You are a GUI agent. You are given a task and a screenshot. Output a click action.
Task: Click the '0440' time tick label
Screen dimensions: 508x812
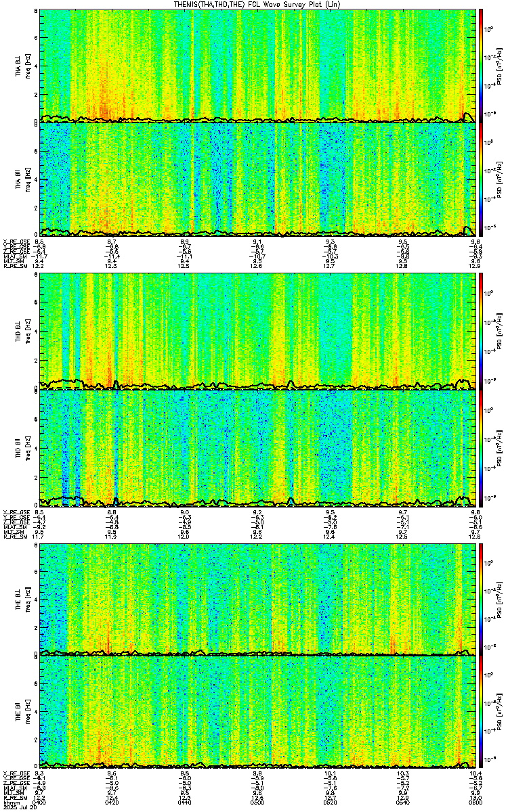185,801
